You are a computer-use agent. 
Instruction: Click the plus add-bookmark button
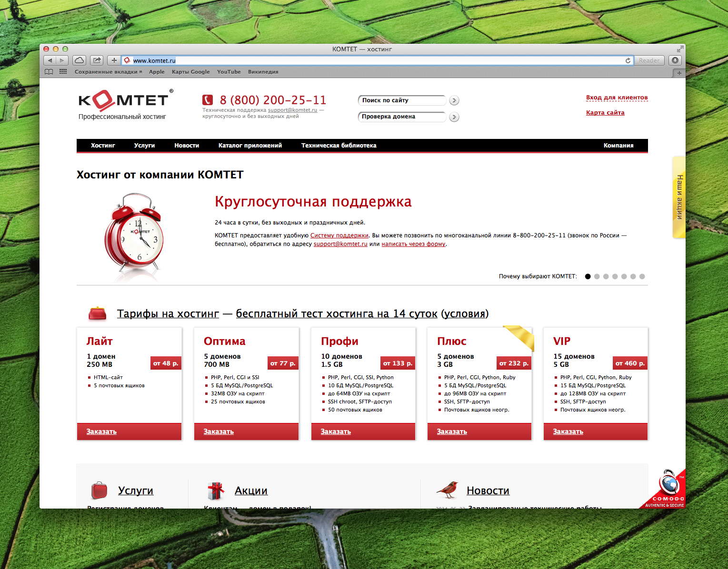(x=114, y=60)
